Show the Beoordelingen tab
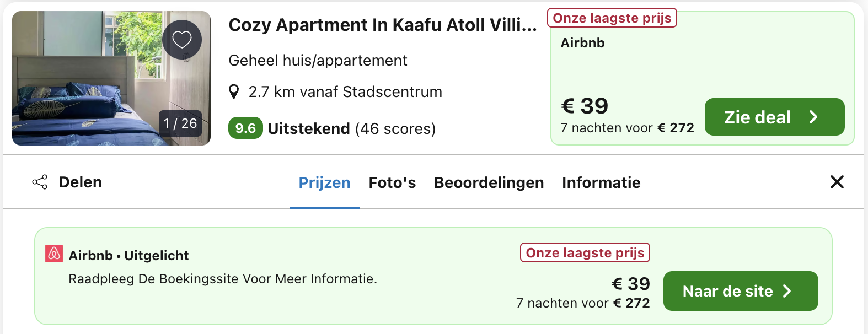Viewport: 868px width, 334px height. (489, 183)
